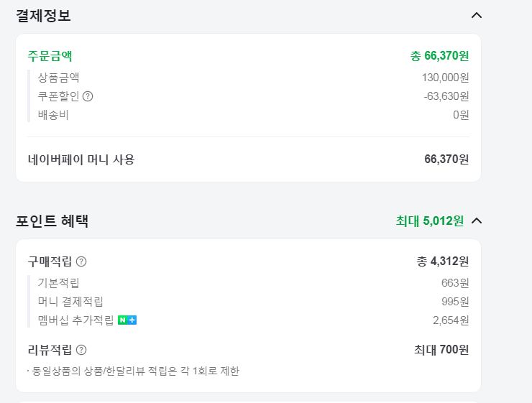Click the 머니 결제적립 label

[70, 302]
